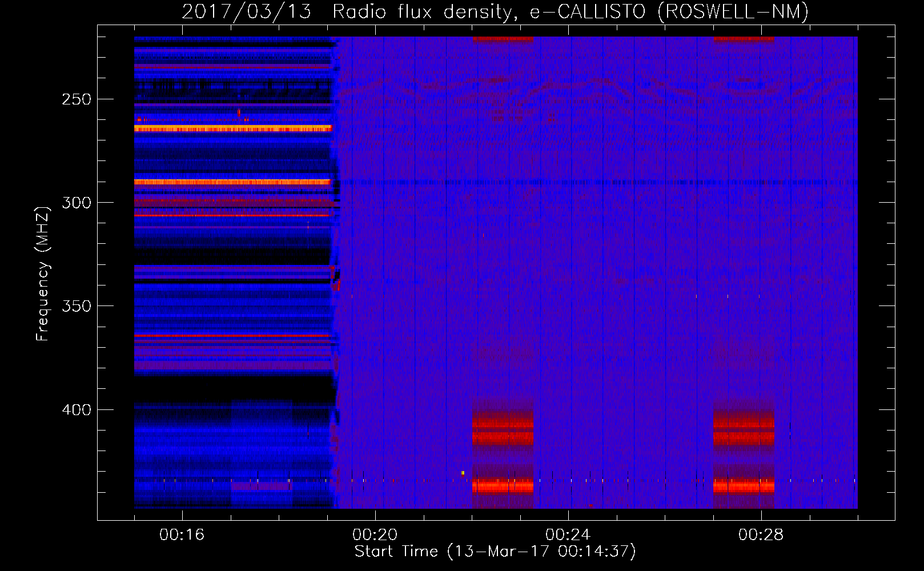Click the 250 frequency tick label
Image resolution: width=924 pixels, height=571 pixels.
point(77,99)
